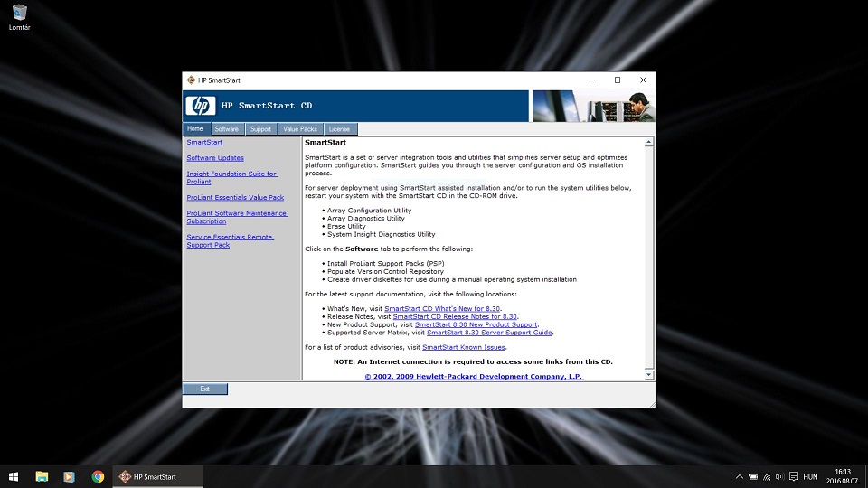Click the HP logo in the banner
Image resolution: width=868 pixels, height=488 pixels.
coord(201,105)
